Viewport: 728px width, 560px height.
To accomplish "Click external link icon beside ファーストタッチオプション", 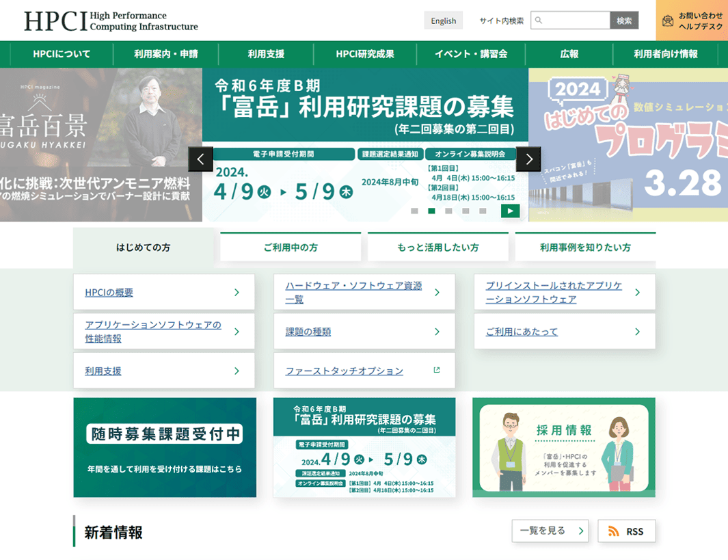I will coord(436,370).
